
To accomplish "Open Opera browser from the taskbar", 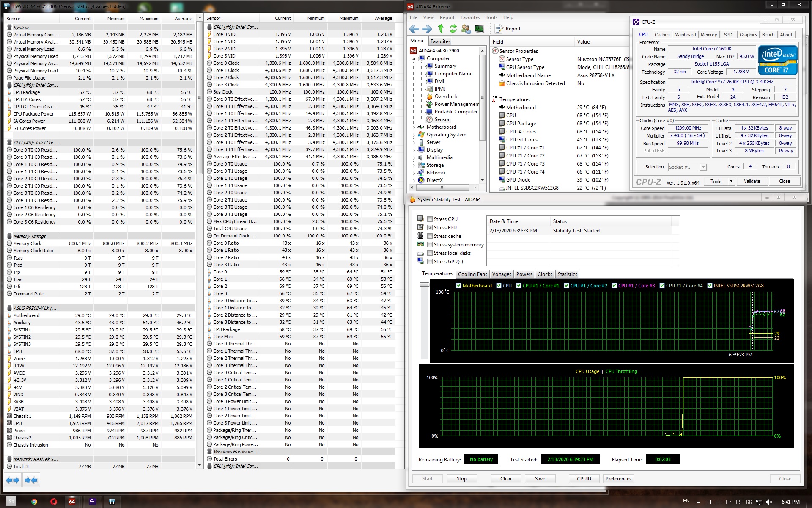I will click(53, 502).
